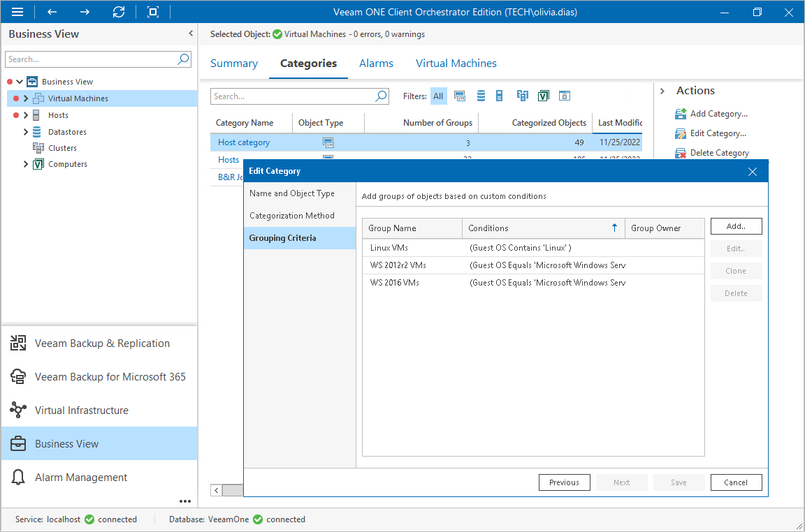Click the Previous button
Image resolution: width=805 pixels, height=532 pixels.
pyautogui.click(x=564, y=482)
